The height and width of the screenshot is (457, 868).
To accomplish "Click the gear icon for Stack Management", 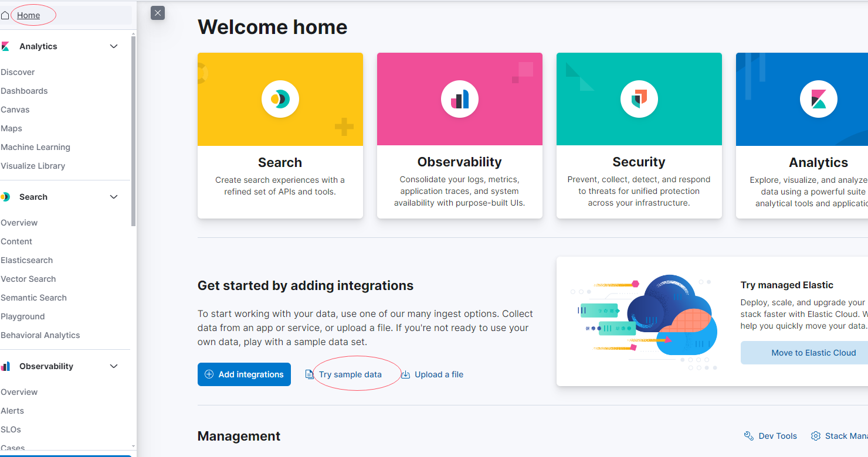I will (x=816, y=436).
